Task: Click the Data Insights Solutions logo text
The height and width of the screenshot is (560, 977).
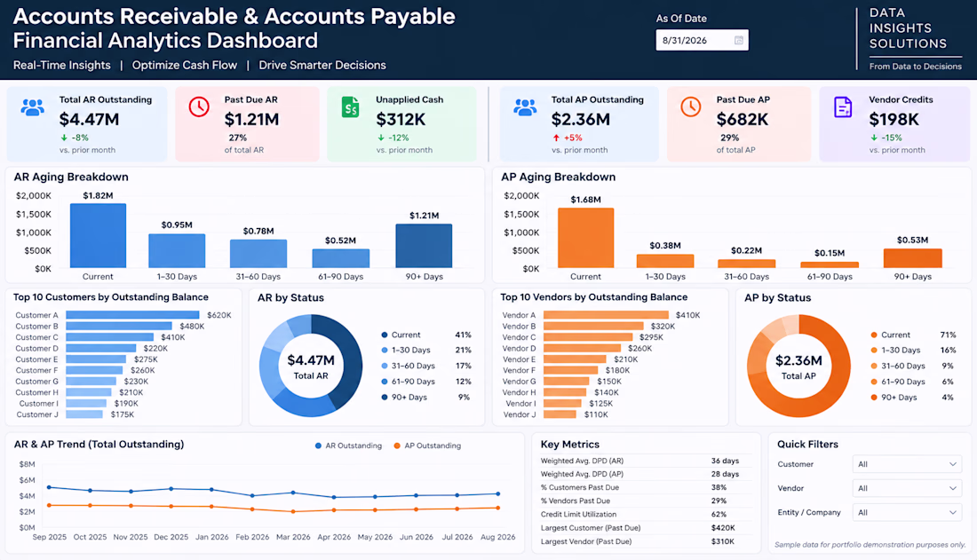Action: tap(908, 28)
